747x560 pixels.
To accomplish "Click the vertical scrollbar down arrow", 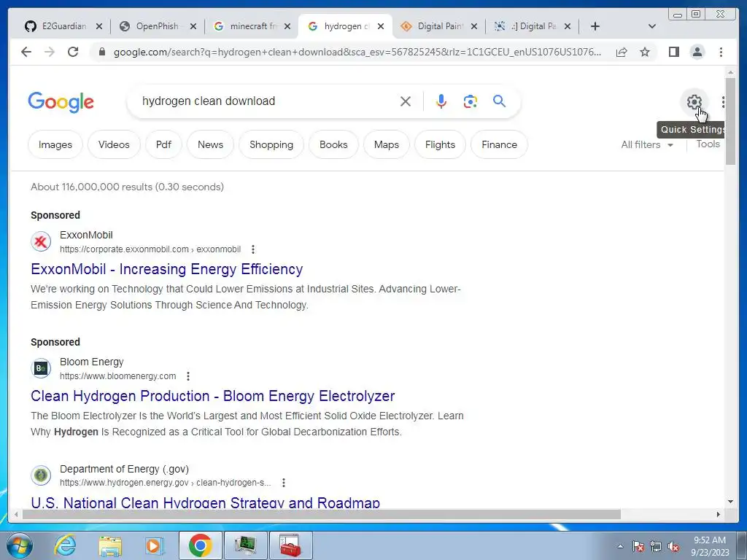I will click(730, 502).
